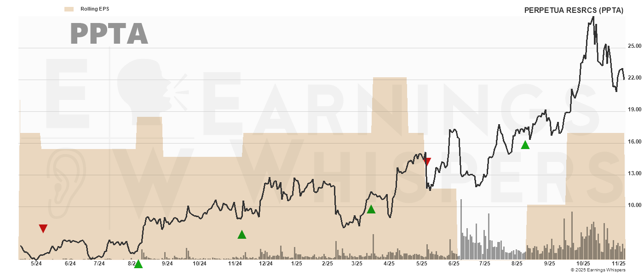Click the 3/25 date axis label

click(356, 264)
